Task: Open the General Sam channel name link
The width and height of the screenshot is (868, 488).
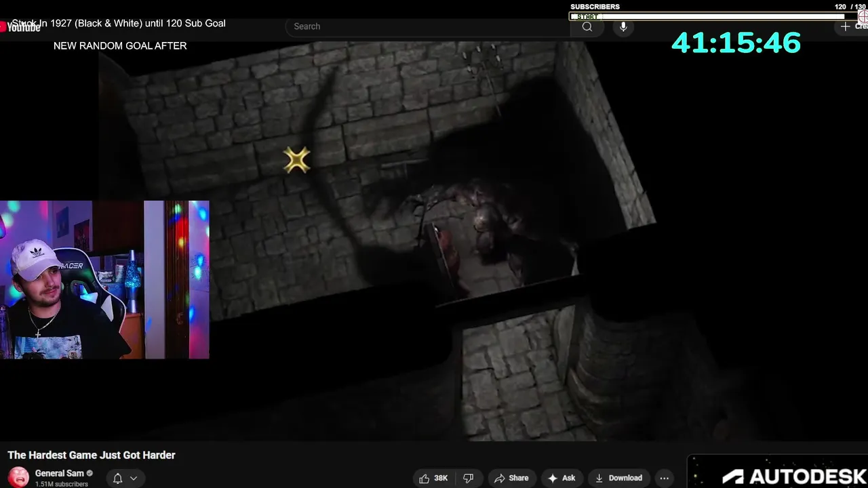Action: 60,473
